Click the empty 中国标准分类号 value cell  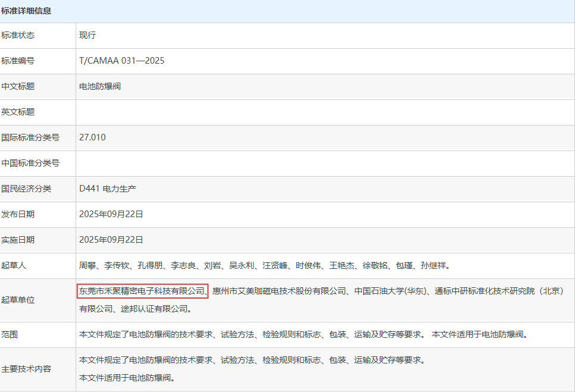[x=324, y=163]
